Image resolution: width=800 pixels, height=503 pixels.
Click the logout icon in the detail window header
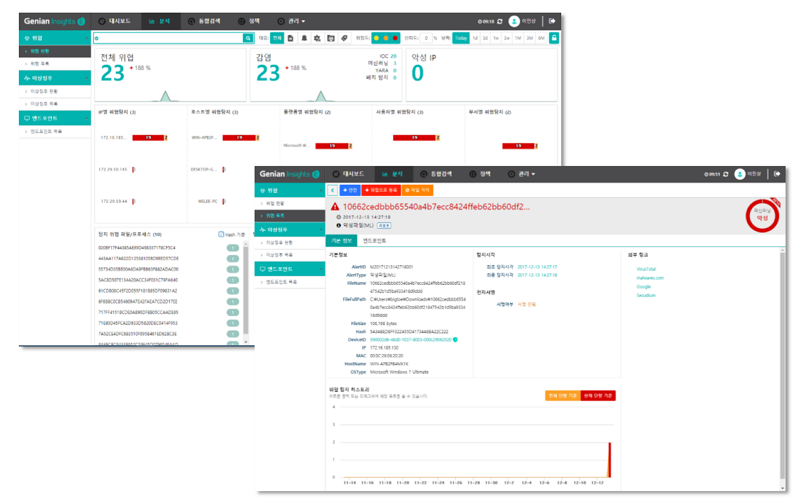777,174
